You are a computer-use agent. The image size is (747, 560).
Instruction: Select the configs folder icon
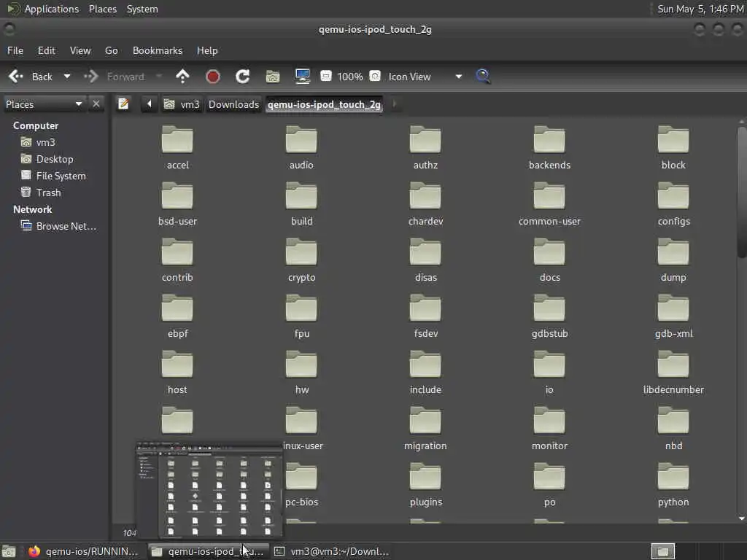(x=673, y=195)
